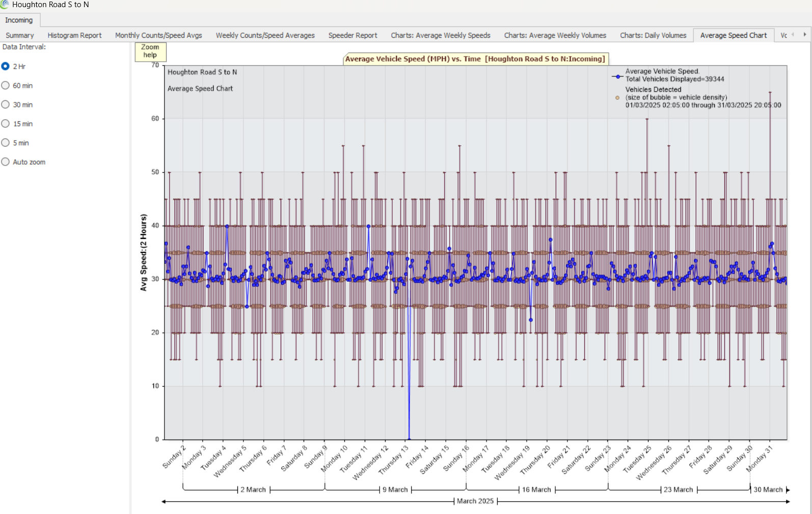Open the Zoom help button
This screenshot has width=812, height=514.
150,51
